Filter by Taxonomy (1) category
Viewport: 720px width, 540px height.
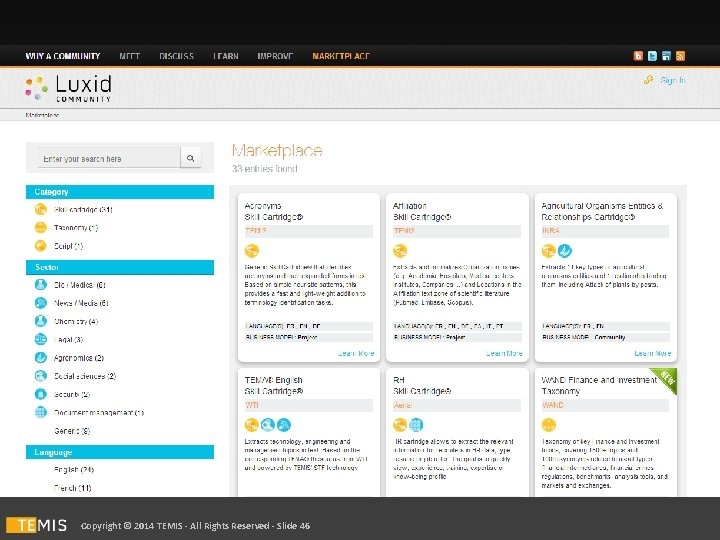pyautogui.click(x=76, y=228)
